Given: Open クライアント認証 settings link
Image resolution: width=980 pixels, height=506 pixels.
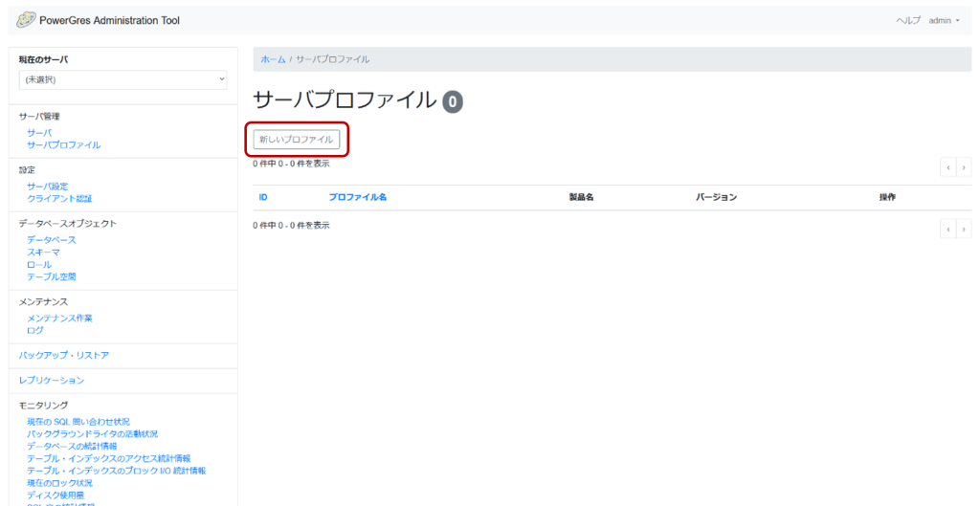Looking at the screenshot, I should [x=59, y=199].
